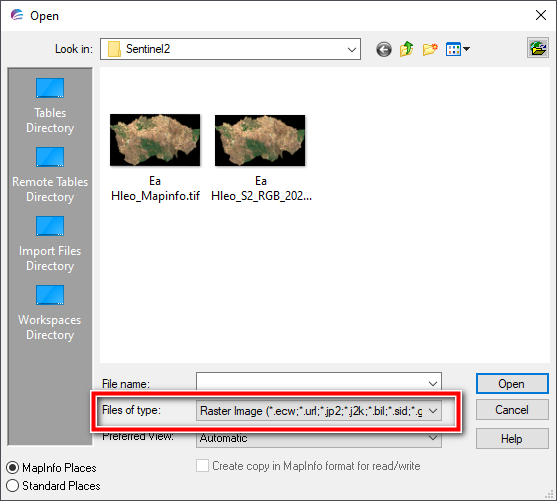Viewport: 557px width, 501px height.
Task: Open the Files of type dropdown
Action: (x=319, y=411)
